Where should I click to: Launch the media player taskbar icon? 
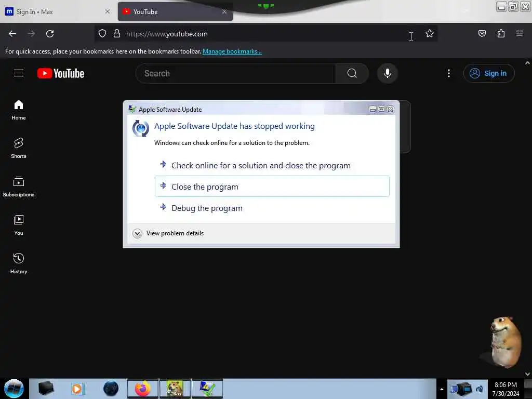pyautogui.click(x=78, y=389)
